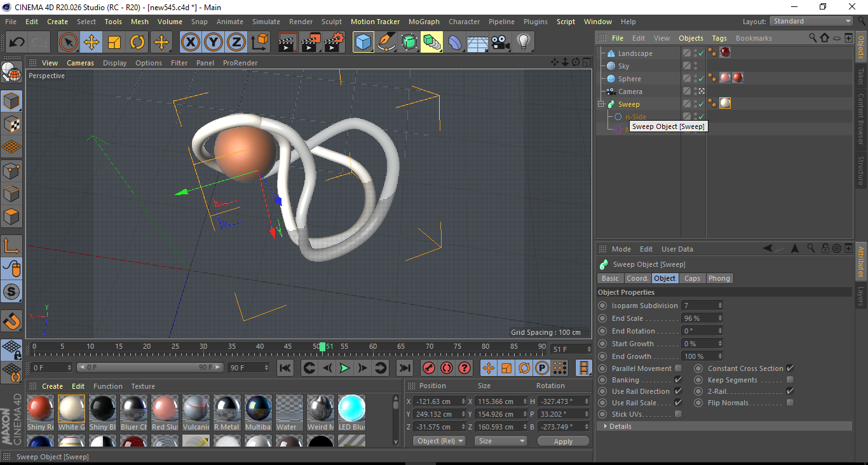The image size is (868, 465).
Task: Add a floor environment object
Action: [x=478, y=43]
